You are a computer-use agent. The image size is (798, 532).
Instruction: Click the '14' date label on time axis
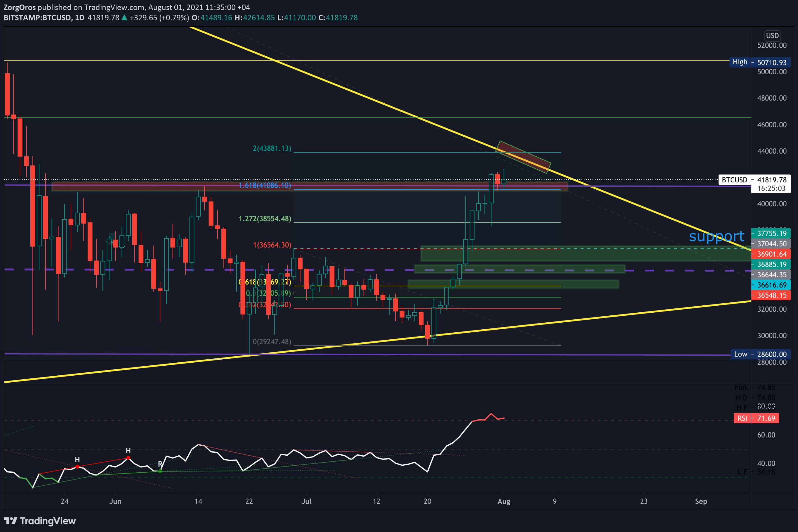click(198, 501)
